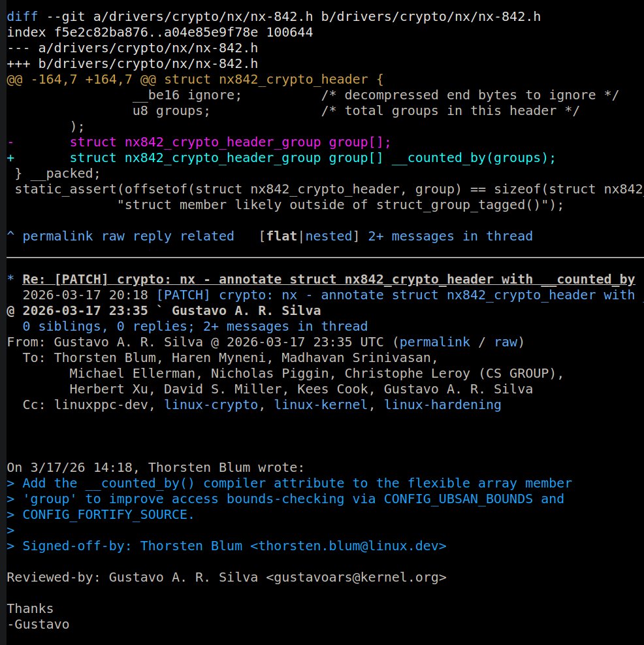Click the '--- a/drivers/crypto/nx/nx-842.h' line

(133, 48)
